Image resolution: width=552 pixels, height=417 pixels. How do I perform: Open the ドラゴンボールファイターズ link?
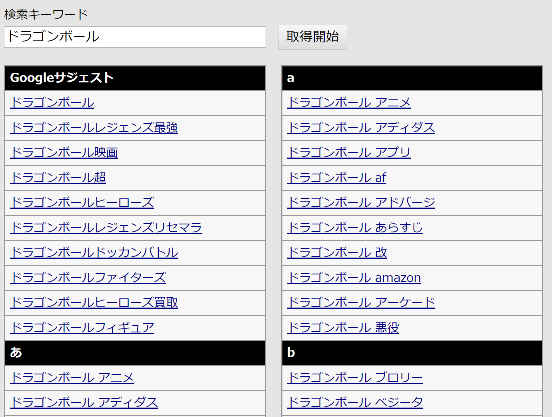[x=88, y=278]
